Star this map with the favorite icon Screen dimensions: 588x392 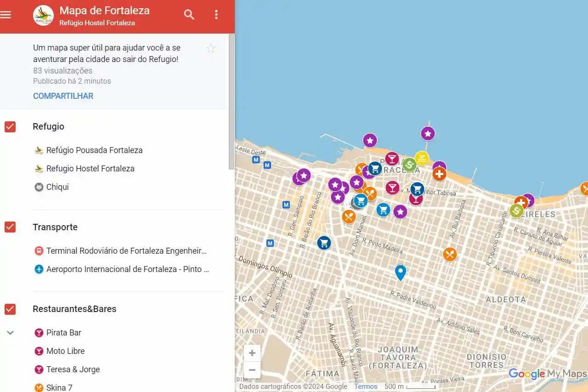[x=211, y=48]
